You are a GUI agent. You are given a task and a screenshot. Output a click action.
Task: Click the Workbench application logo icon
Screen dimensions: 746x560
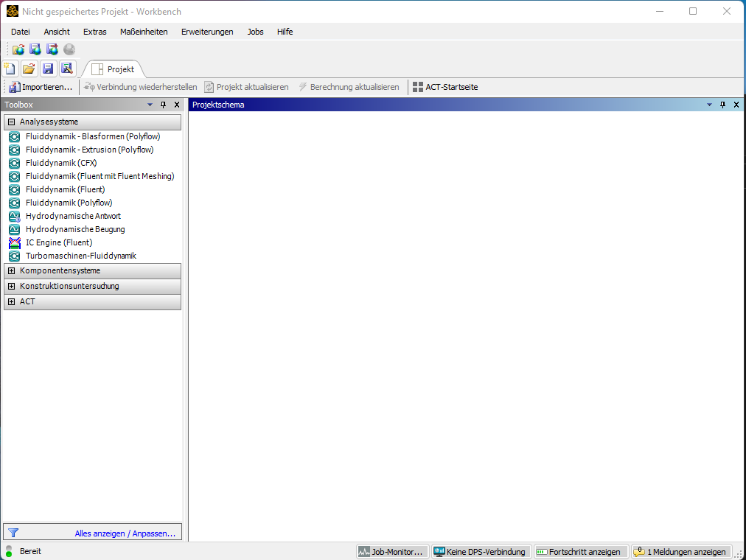coord(13,11)
